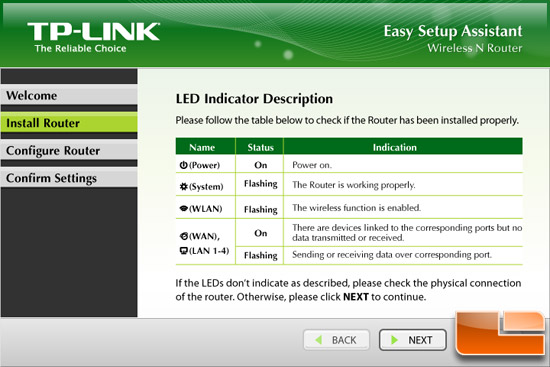Select the Install Router step

click(69, 123)
